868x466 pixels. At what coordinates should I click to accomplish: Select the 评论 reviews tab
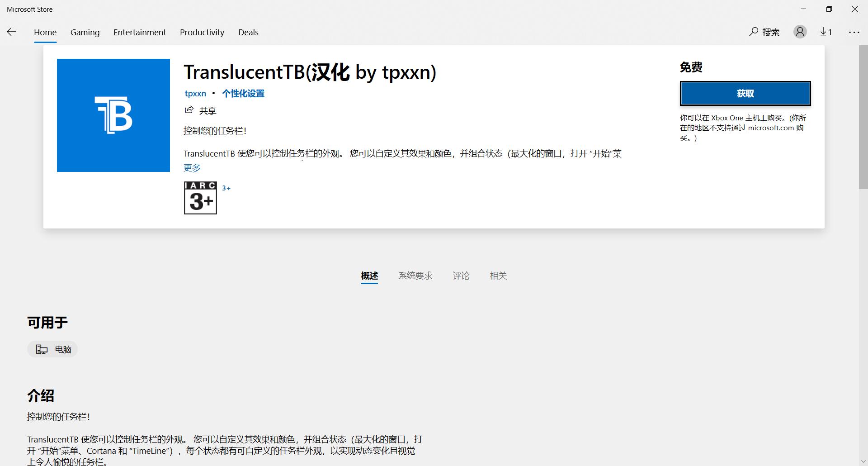click(461, 276)
